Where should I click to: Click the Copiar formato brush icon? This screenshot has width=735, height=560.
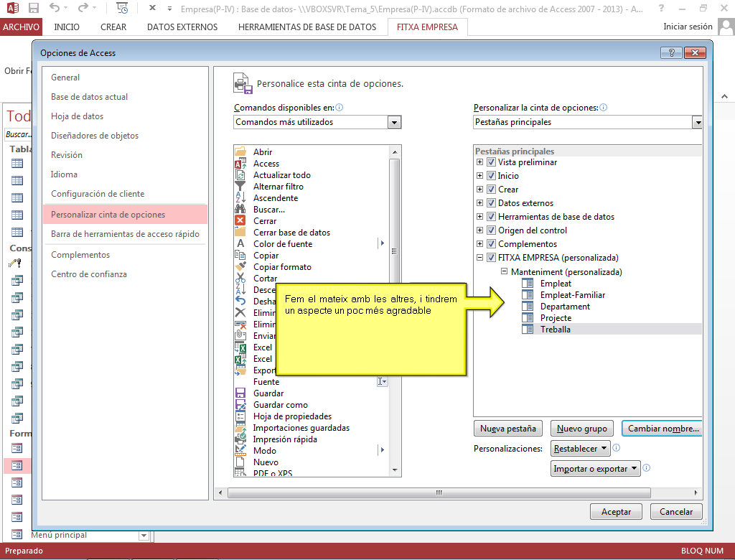240,266
